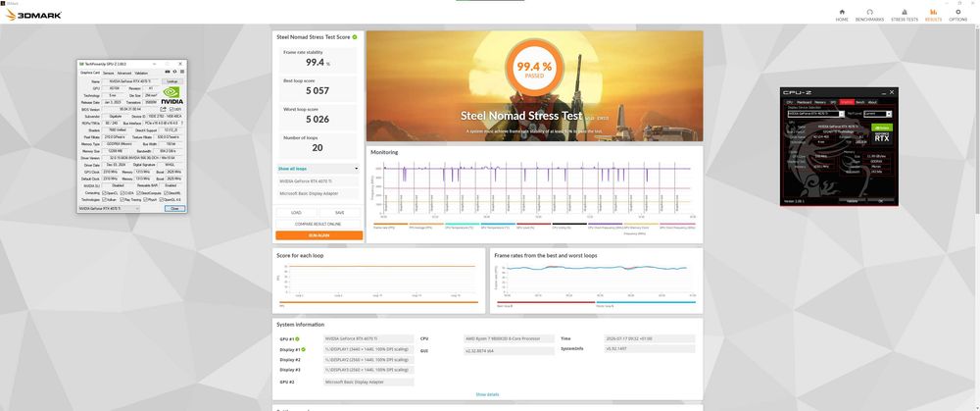Click the OK button in CPU-Z
The width and height of the screenshot is (980, 411).
coord(880,201)
